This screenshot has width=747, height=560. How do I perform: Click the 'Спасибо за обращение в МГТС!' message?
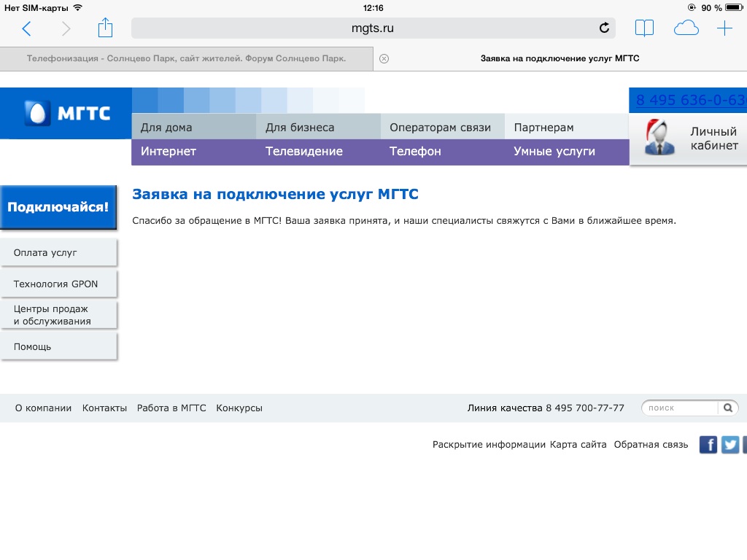coord(404,220)
